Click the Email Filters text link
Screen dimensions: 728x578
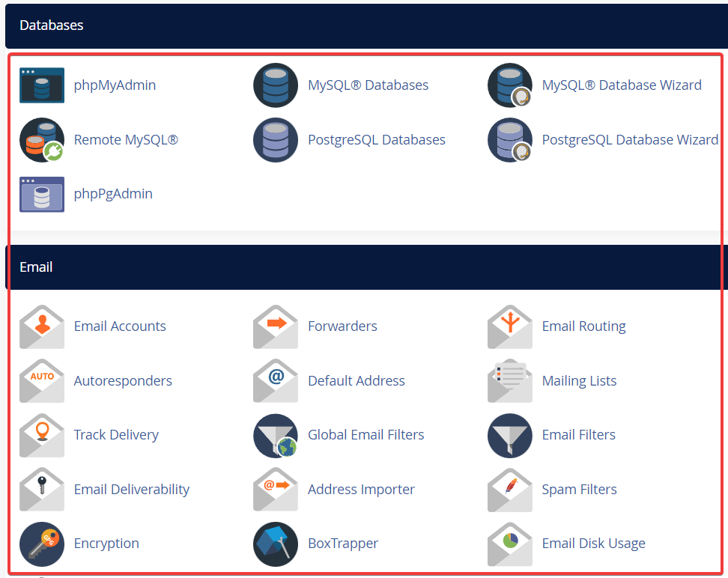(x=578, y=435)
